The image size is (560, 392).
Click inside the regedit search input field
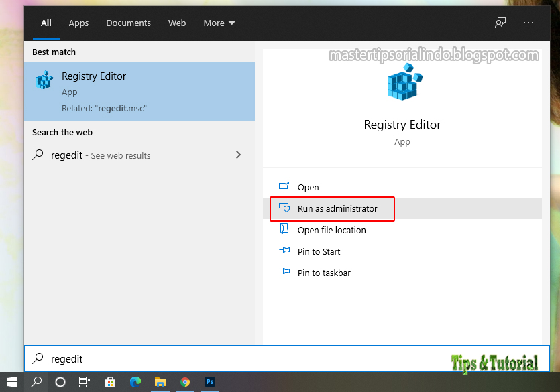287,358
